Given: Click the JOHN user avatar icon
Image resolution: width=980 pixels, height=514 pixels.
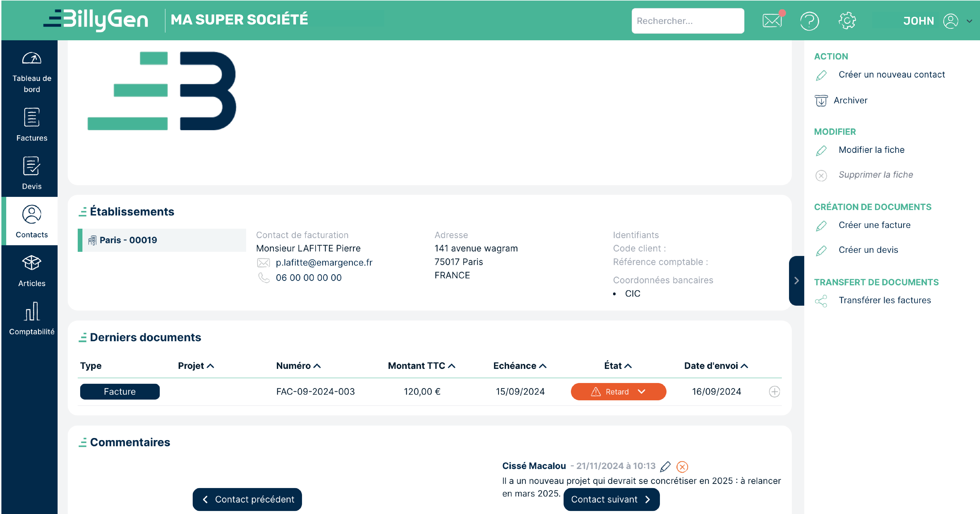Looking at the screenshot, I should tap(950, 21).
